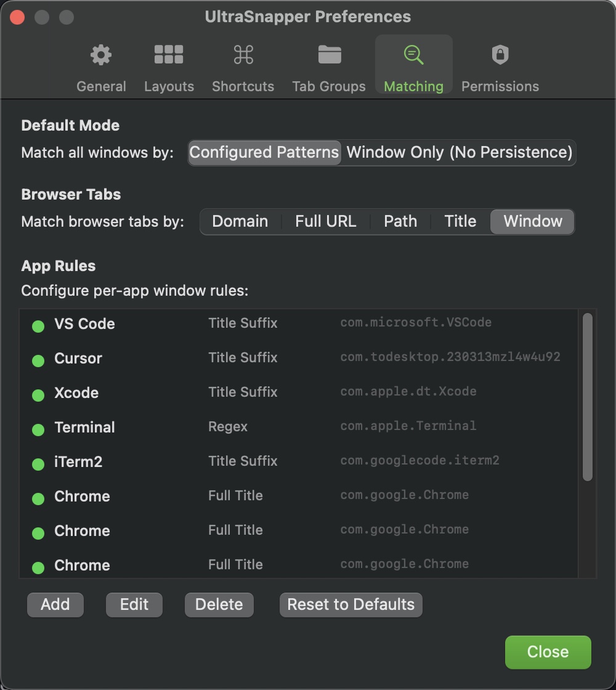
Task: Click the Add button below app rules
Action: 55,604
